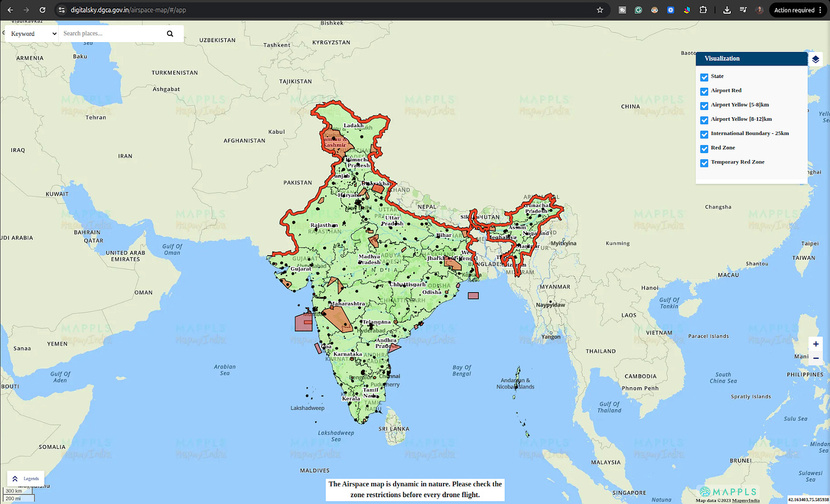Expand the Legends panel

pos(26,479)
